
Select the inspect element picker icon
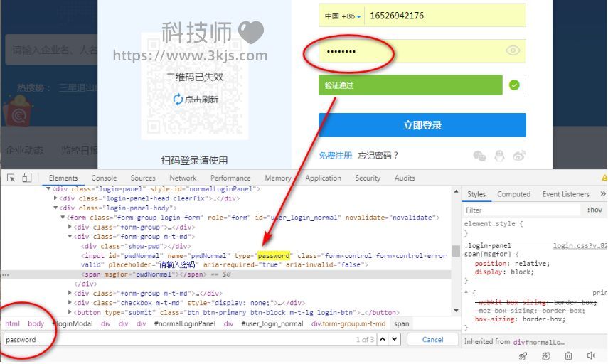(11, 178)
